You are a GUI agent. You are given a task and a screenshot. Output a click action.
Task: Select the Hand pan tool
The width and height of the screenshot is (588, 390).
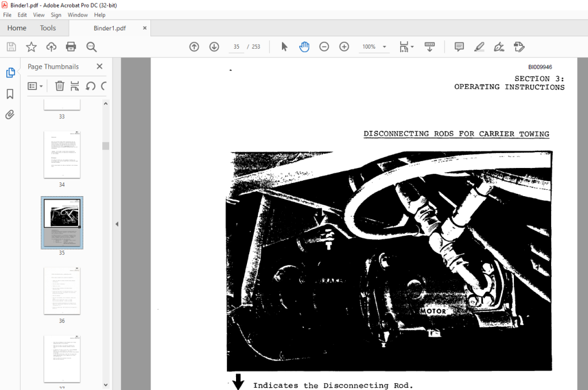(x=304, y=47)
